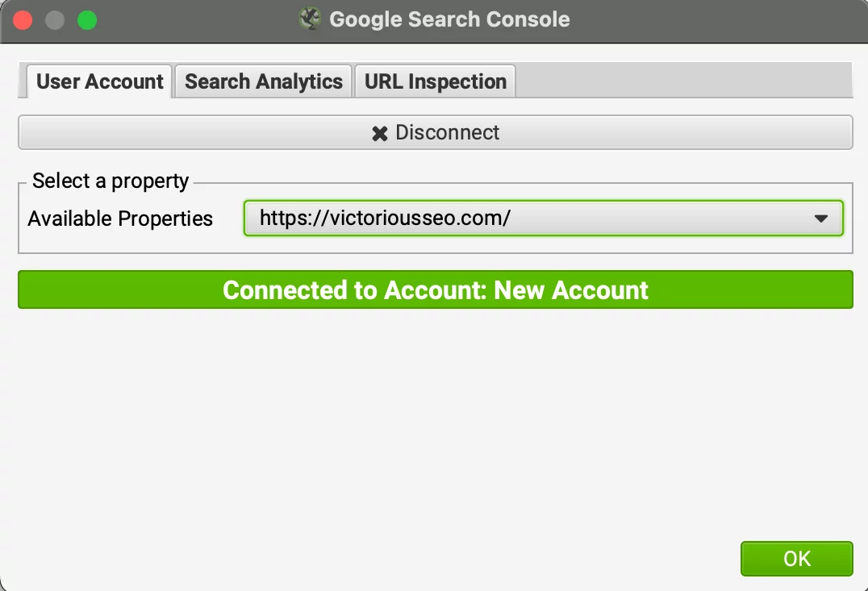Confirm with the green OK button
Viewport: 868px width, 591px height.
[796, 559]
